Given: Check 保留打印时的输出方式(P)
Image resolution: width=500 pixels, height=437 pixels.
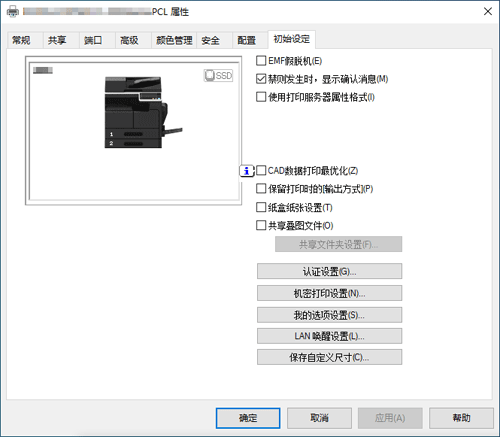Looking at the screenshot, I should click(261, 189).
